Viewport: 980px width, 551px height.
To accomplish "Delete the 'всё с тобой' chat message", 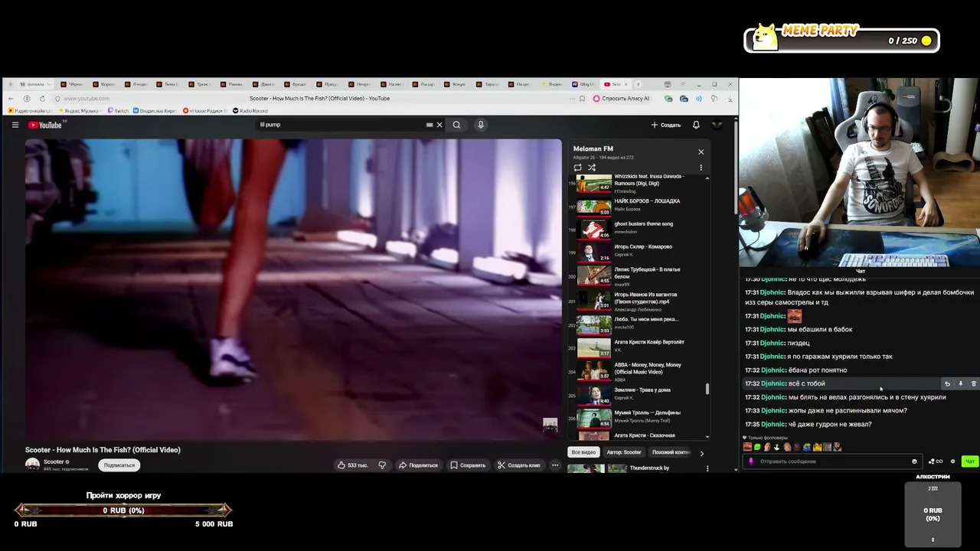I will coord(974,383).
